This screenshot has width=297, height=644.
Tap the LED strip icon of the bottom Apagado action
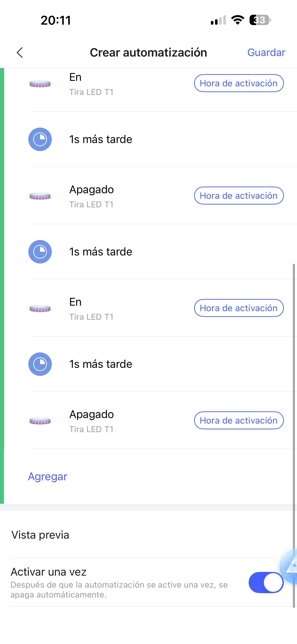point(40,421)
